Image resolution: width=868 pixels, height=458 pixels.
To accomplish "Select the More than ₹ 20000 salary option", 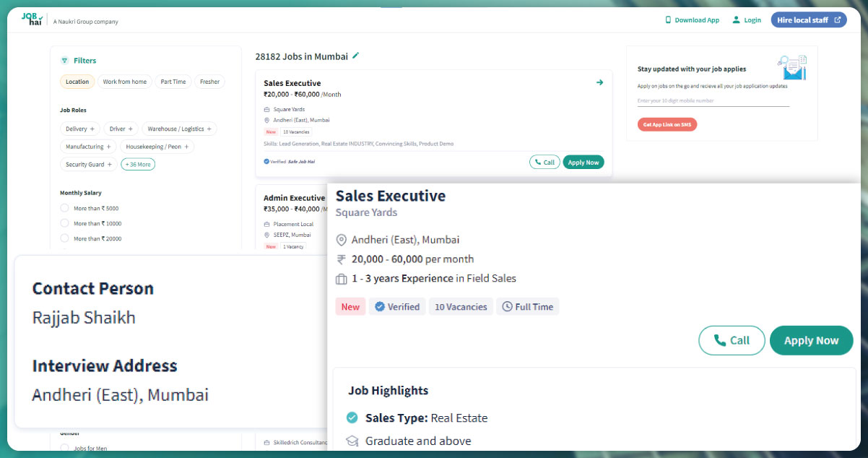I will click(x=65, y=238).
